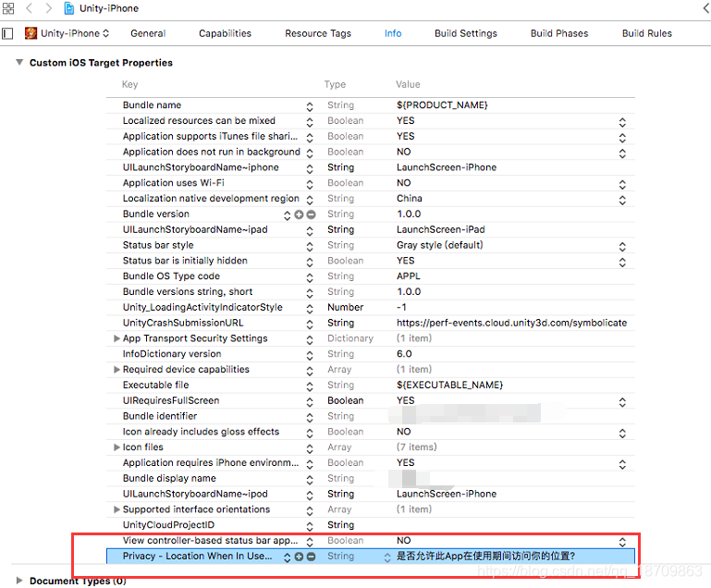Select the perf-events.cloud.unity3d.com URL value
The height and width of the screenshot is (588, 711).
pyautogui.click(x=511, y=323)
